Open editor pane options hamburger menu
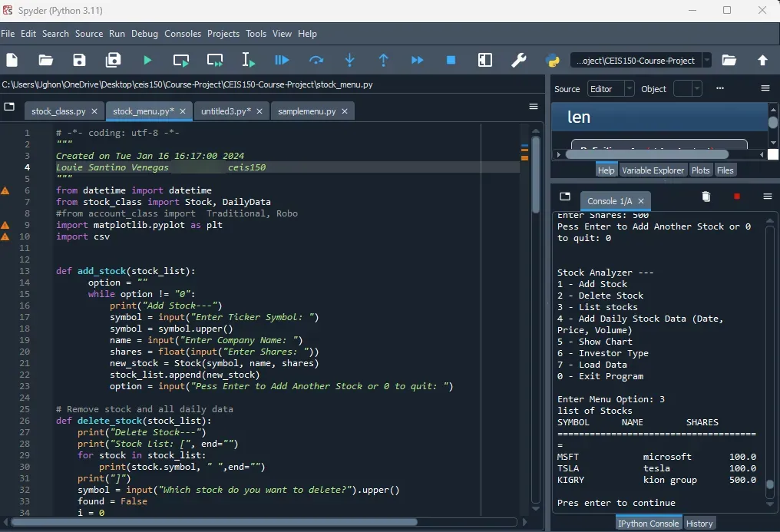780x532 pixels. (534, 107)
